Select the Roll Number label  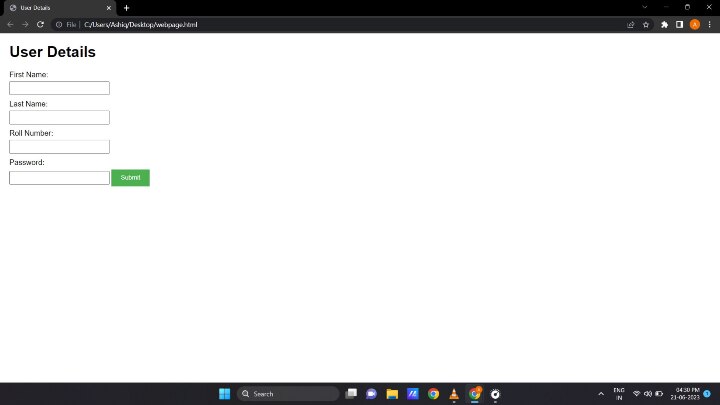point(31,133)
